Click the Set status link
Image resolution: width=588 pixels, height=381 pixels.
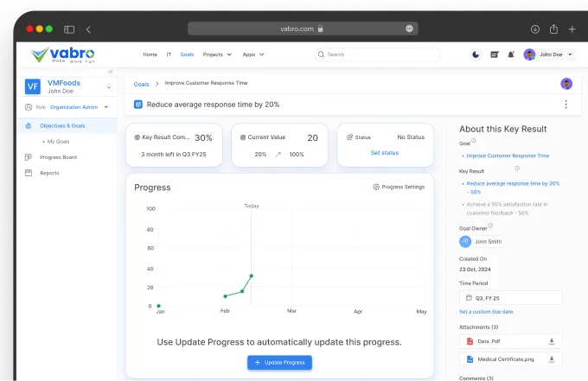pos(385,153)
